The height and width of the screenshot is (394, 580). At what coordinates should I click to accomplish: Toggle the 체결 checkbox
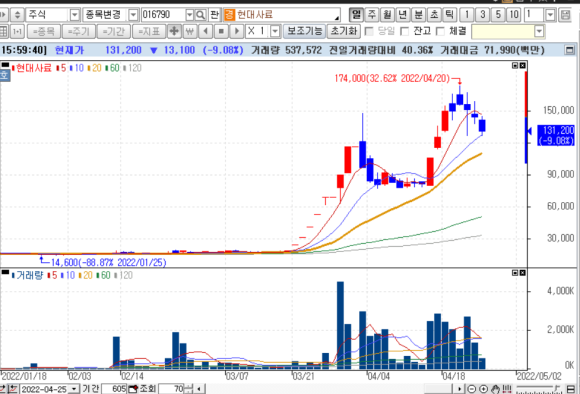[440, 31]
